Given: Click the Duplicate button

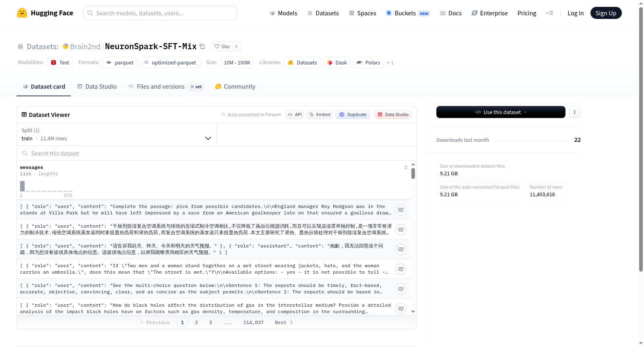Looking at the screenshot, I should (353, 114).
